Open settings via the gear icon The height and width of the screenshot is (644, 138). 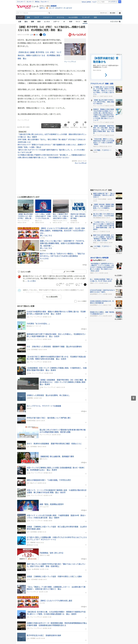pyautogui.click(x=120, y=13)
